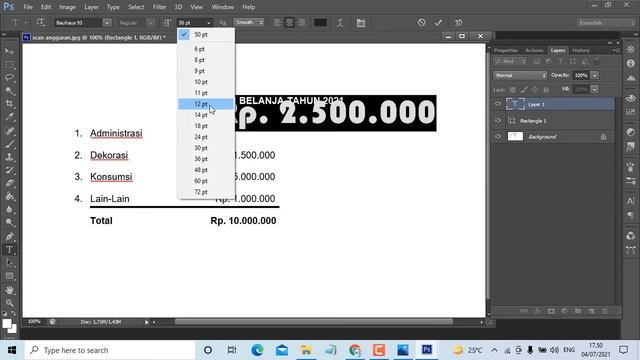Screen dimensions: 640x360
Task: Switch to the Properties tab
Action: point(505,50)
